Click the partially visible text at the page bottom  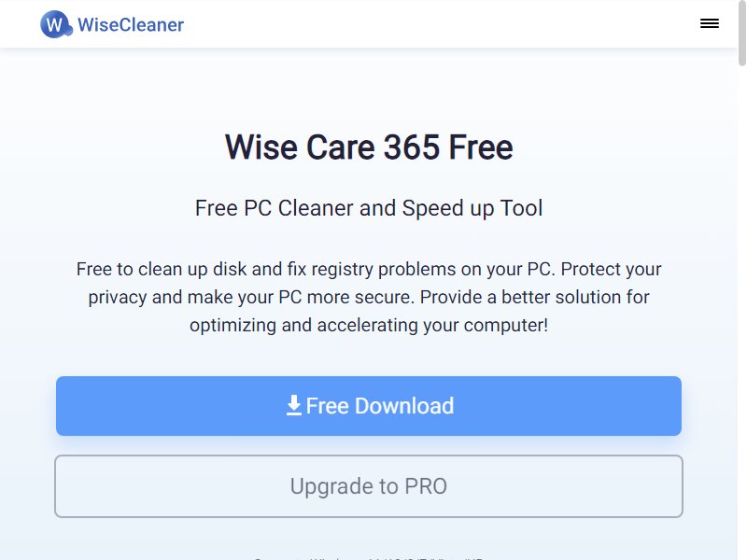pos(369,557)
